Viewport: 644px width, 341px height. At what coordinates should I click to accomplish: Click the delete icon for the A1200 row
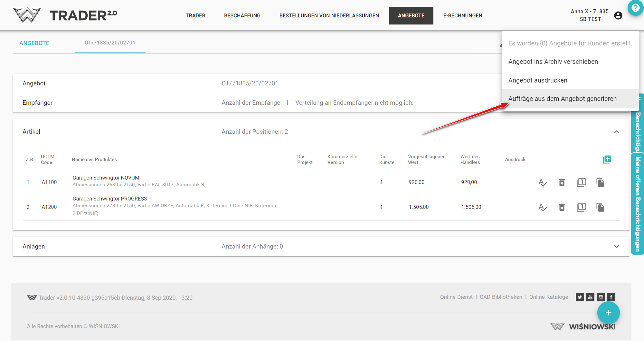tap(562, 207)
